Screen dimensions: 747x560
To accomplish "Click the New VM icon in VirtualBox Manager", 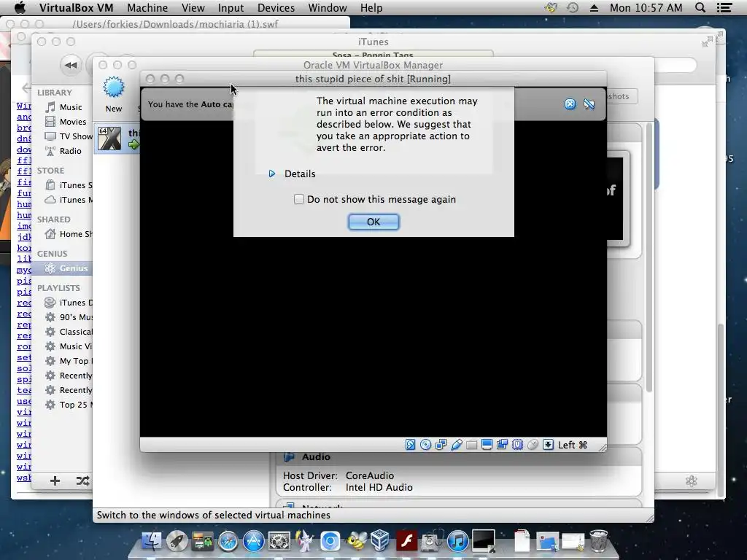I will pyautogui.click(x=114, y=87).
